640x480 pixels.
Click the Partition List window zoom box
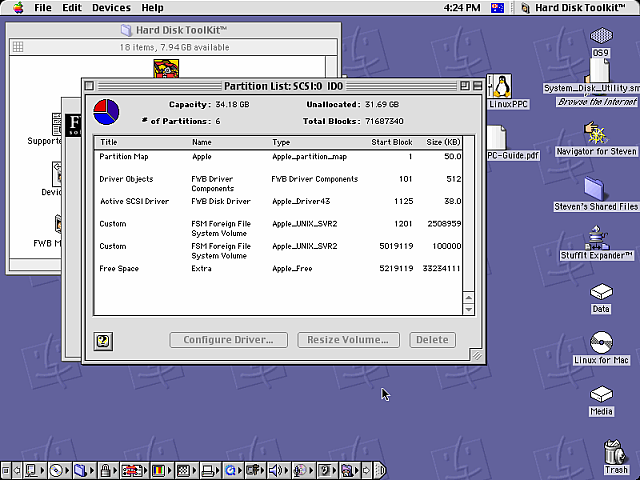click(464, 86)
